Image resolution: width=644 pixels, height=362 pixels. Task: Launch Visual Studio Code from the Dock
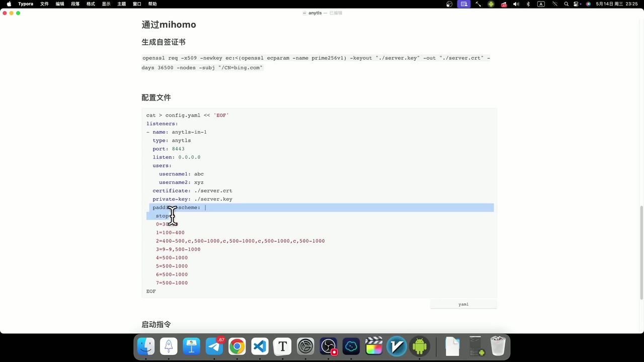point(259,346)
